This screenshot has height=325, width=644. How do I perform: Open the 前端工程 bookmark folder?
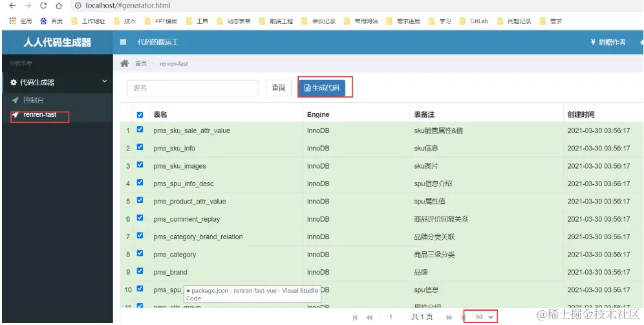click(x=276, y=21)
